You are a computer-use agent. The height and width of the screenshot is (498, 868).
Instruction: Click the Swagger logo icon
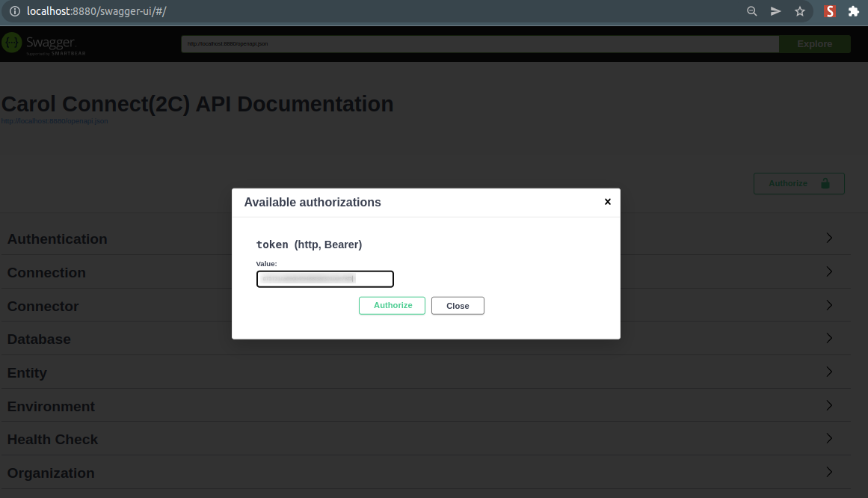12,43
